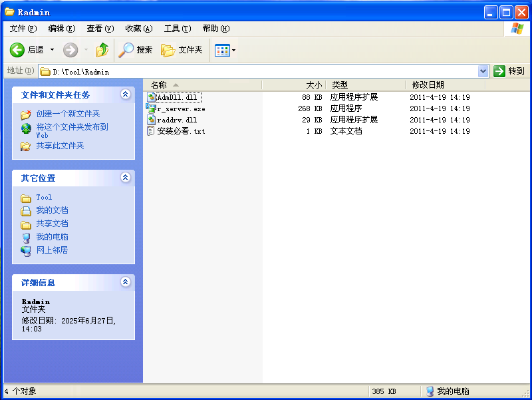The height and width of the screenshot is (400, 532).
Task: Maximize the Radmin window
Action: 507,13
